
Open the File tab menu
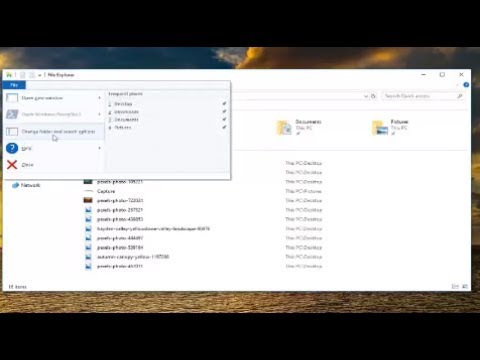click(14, 85)
